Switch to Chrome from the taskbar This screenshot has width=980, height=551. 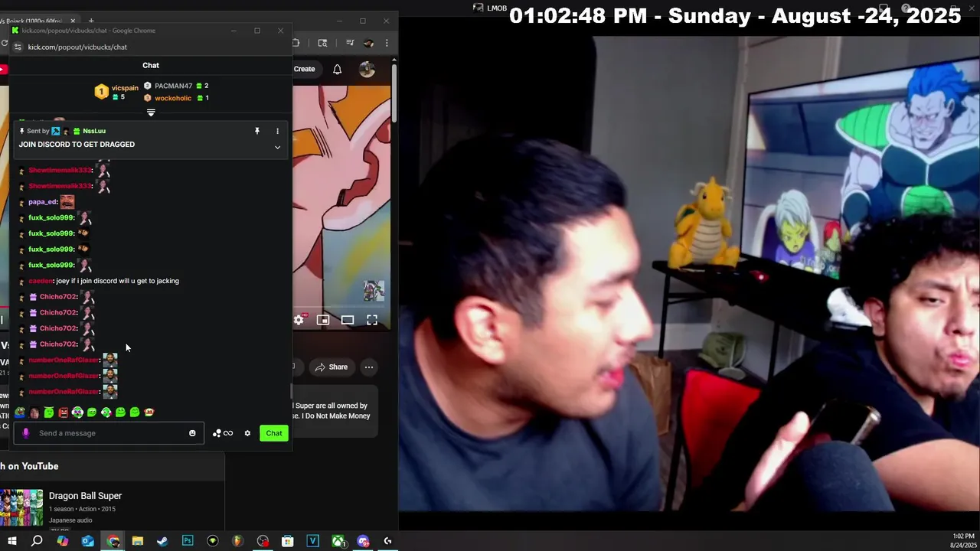pyautogui.click(x=113, y=541)
